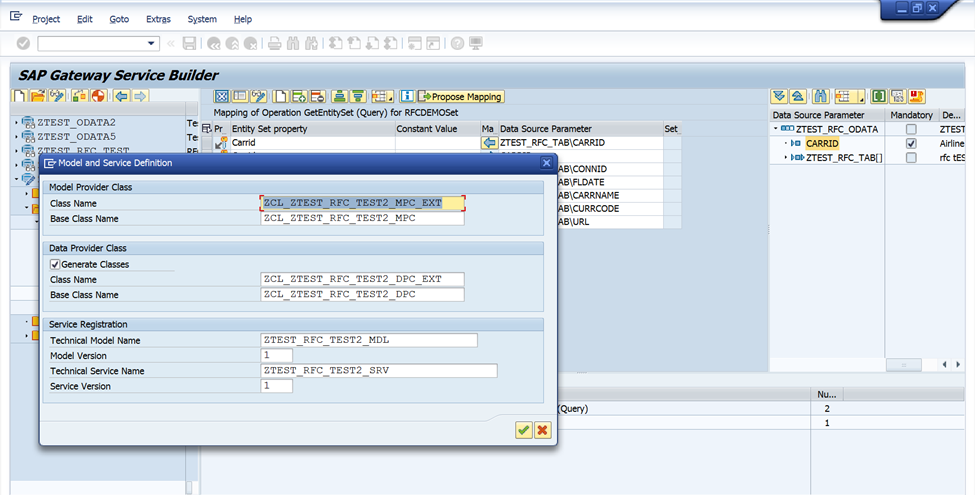This screenshot has width=975, height=495.
Task: Click the Constant Value column header
Action: point(437,129)
